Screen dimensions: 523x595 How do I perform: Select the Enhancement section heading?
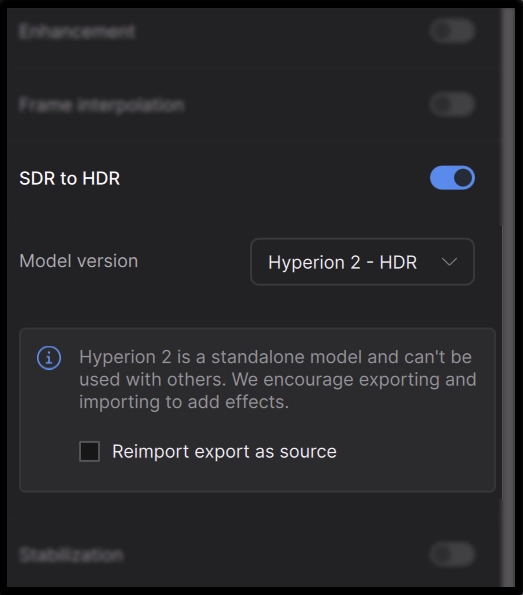(x=77, y=31)
